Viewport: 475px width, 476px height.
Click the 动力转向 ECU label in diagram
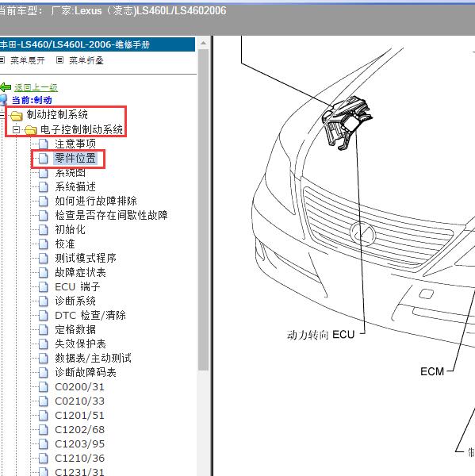321,334
